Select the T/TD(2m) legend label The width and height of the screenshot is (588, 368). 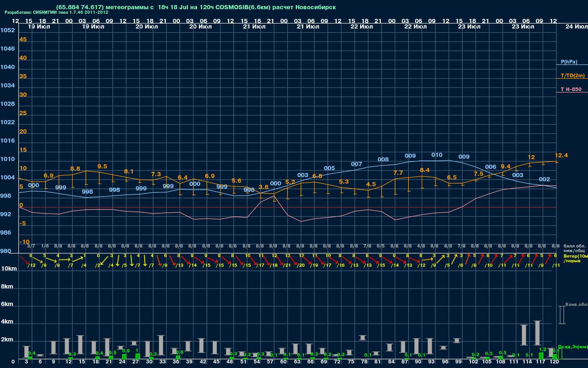573,75
